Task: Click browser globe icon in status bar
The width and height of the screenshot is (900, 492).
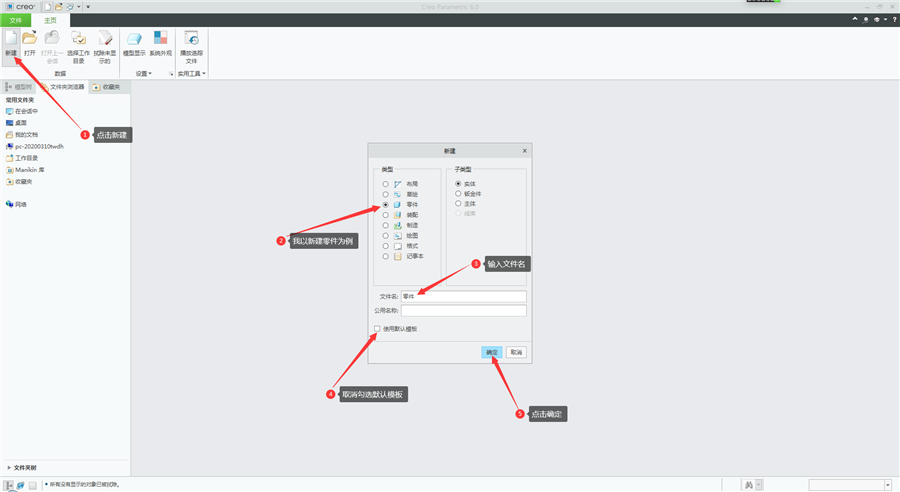Action: click(x=21, y=485)
